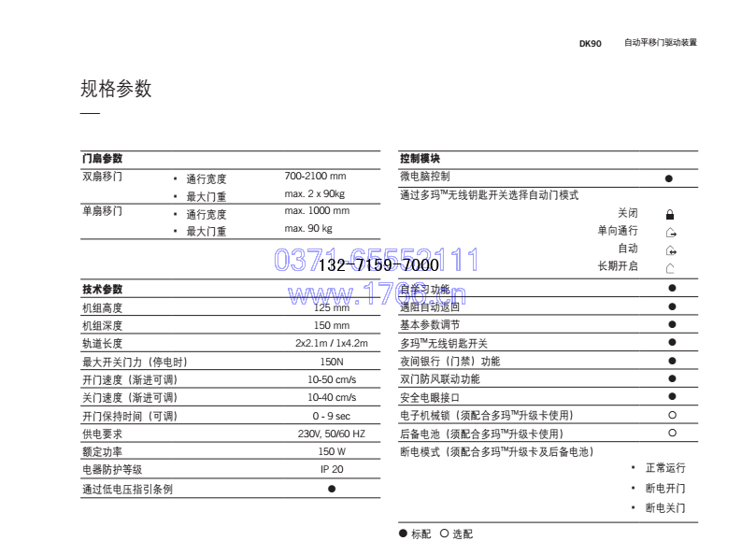The width and height of the screenshot is (756, 555).
Task: Click the 微电脑控制 label
Action: [x=425, y=177]
